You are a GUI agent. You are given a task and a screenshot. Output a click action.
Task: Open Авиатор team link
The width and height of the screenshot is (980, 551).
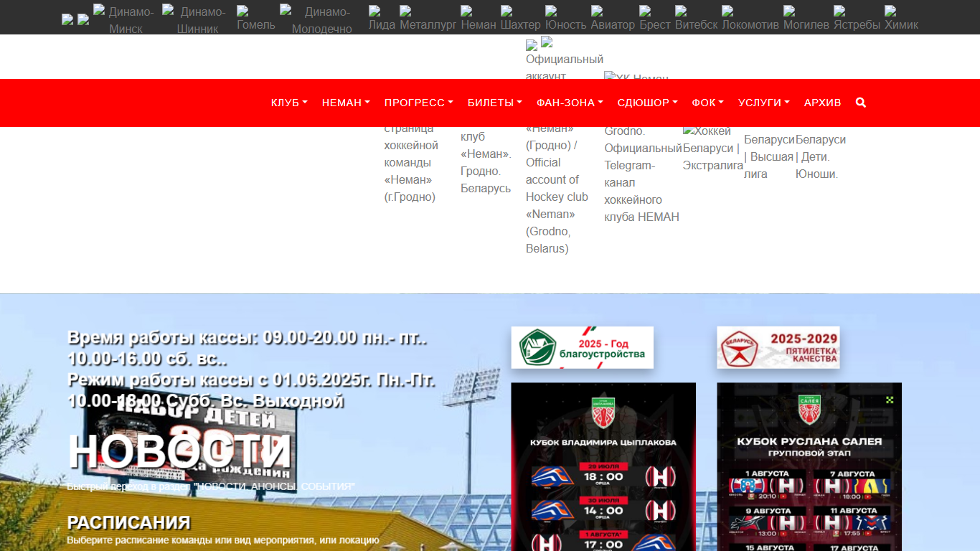[x=613, y=19]
